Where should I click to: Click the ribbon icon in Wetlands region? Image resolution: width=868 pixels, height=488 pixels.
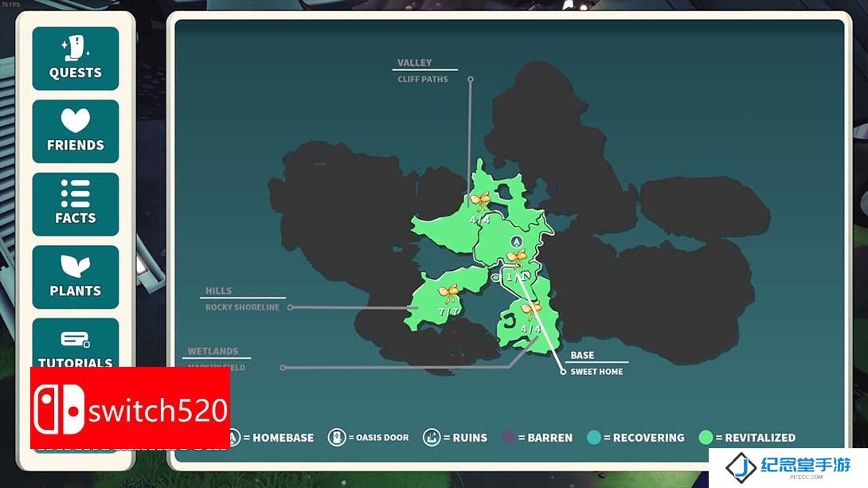tap(531, 310)
